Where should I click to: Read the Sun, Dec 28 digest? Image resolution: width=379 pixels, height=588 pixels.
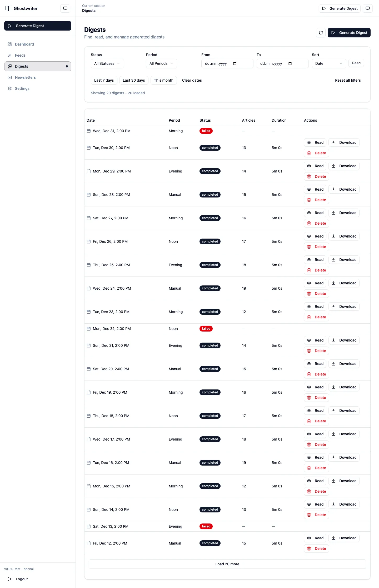pyautogui.click(x=315, y=189)
